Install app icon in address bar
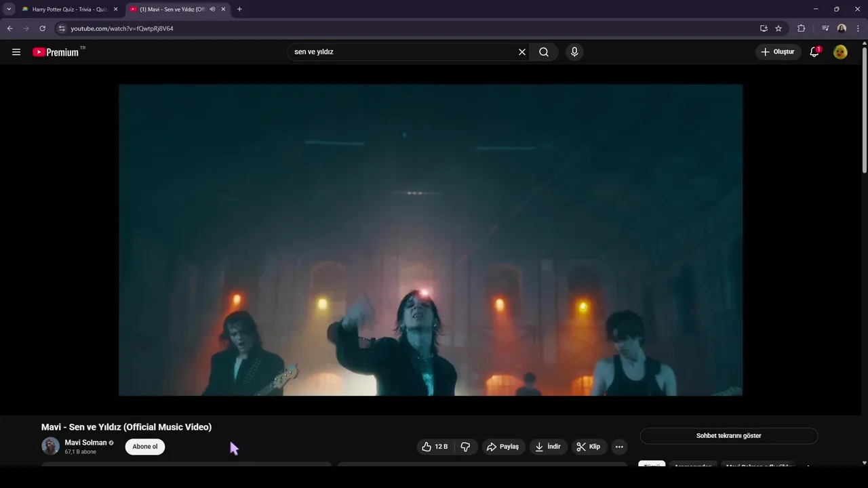The image size is (868, 488). coord(764,28)
